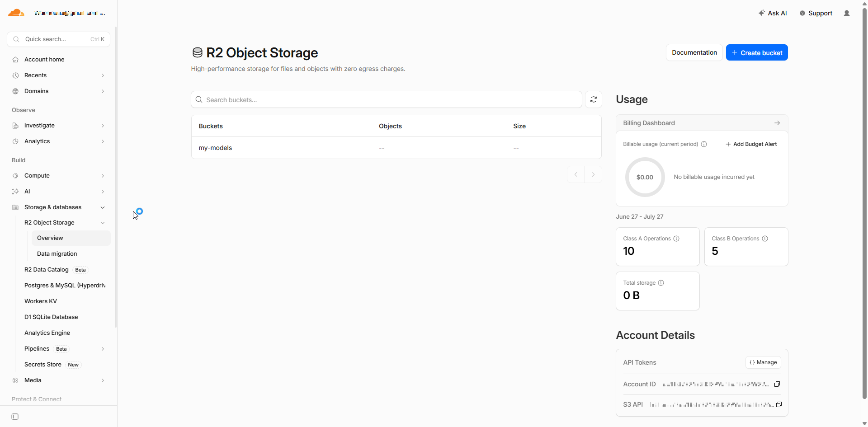868x427 pixels.
Task: Click the Secrets Store New badge
Action: pos(73,365)
